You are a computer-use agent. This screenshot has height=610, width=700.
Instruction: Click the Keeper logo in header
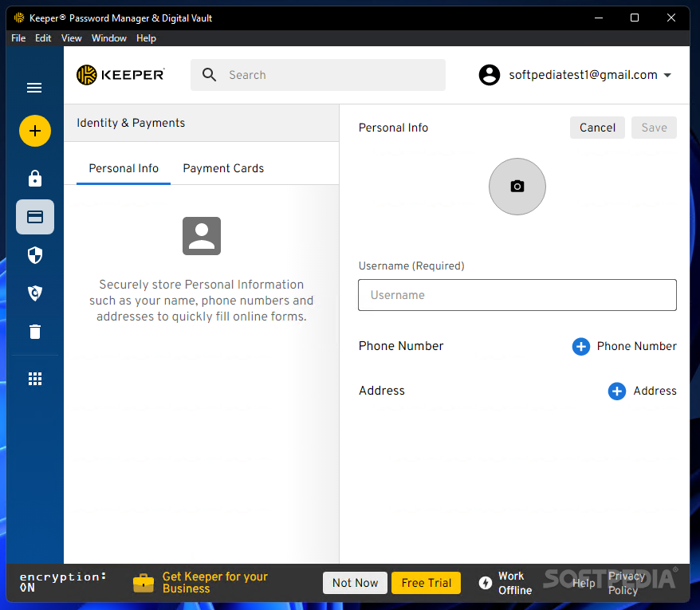click(120, 75)
